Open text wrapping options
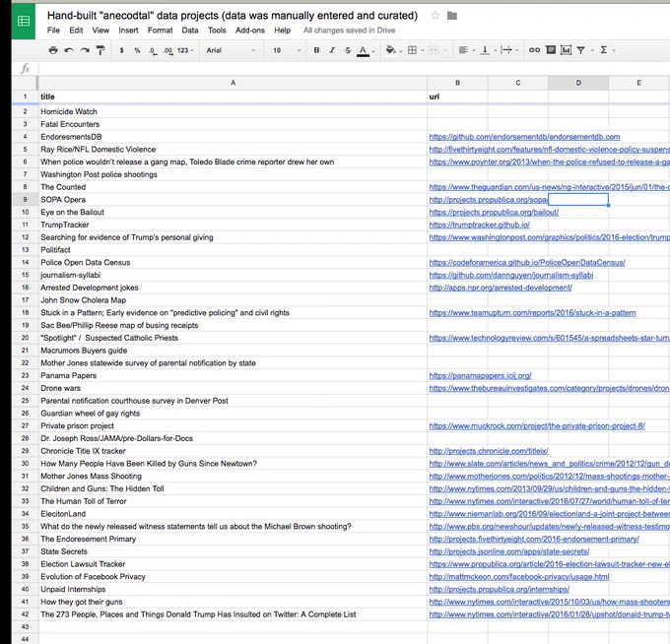The height and width of the screenshot is (644, 670). click(506, 50)
